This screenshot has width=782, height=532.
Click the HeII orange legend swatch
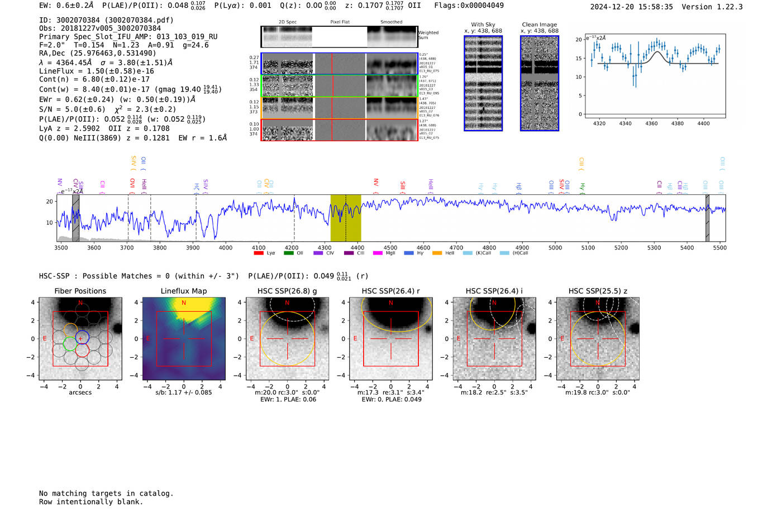[x=437, y=253]
